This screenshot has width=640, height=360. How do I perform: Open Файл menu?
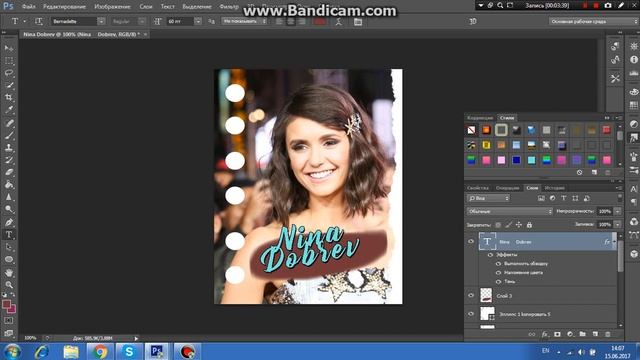28,7
